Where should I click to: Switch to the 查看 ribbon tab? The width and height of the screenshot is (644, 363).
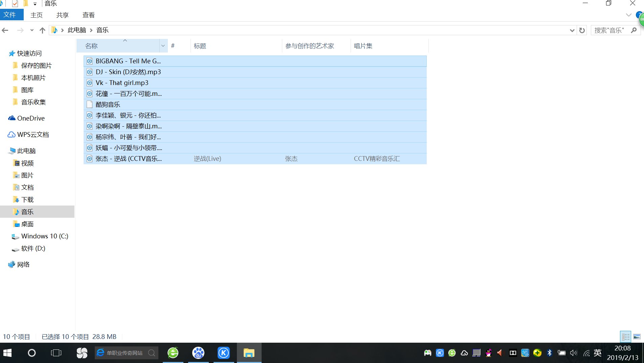point(88,15)
